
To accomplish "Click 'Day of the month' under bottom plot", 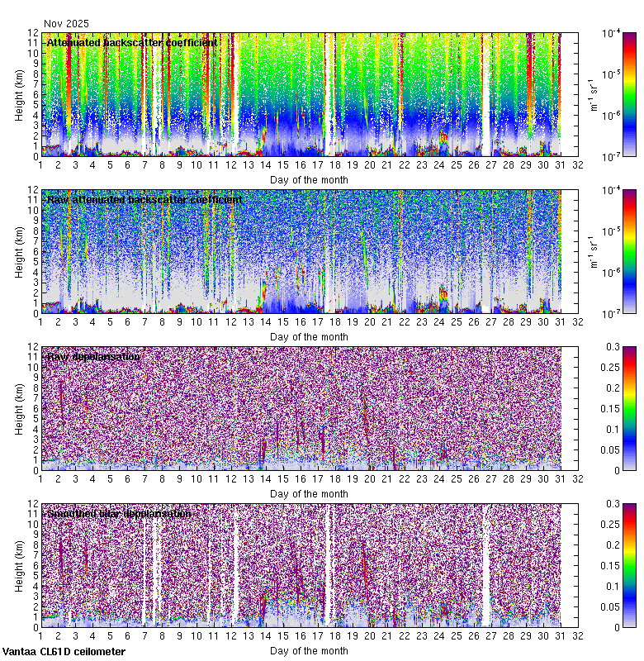I will [309, 651].
